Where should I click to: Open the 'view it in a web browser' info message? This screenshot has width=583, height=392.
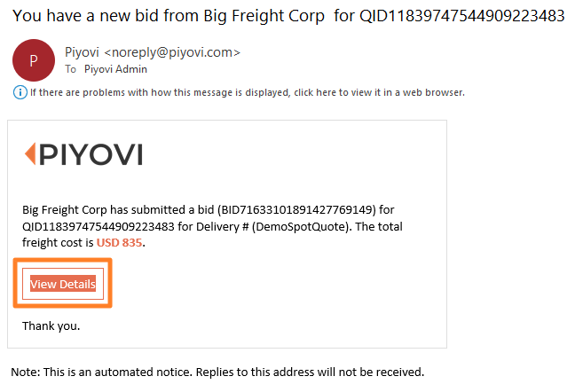(248, 92)
